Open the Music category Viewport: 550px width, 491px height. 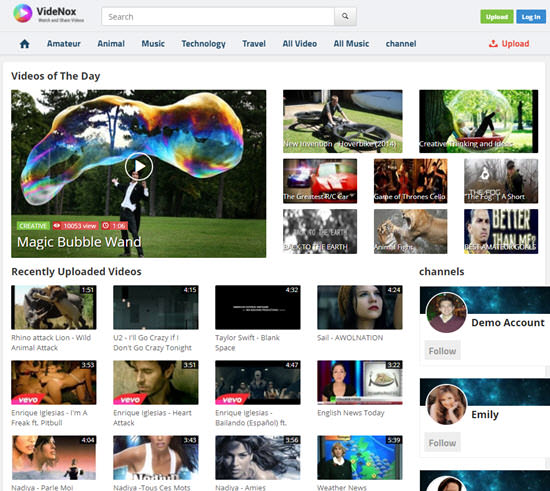pyautogui.click(x=153, y=44)
